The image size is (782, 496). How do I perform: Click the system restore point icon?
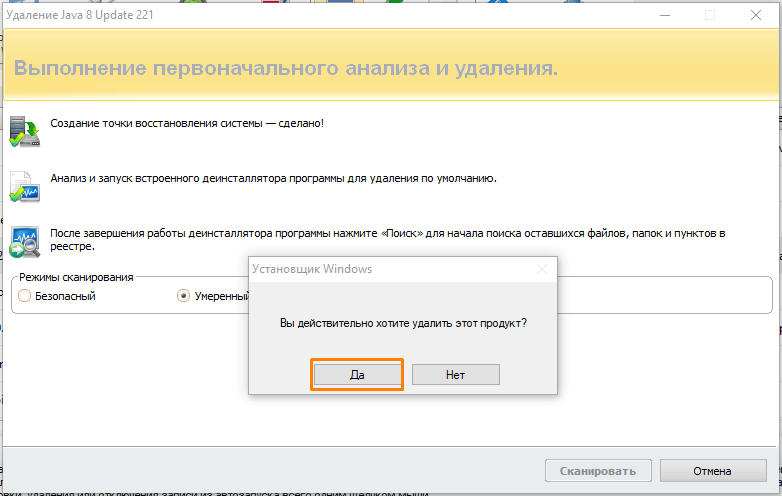[x=24, y=131]
